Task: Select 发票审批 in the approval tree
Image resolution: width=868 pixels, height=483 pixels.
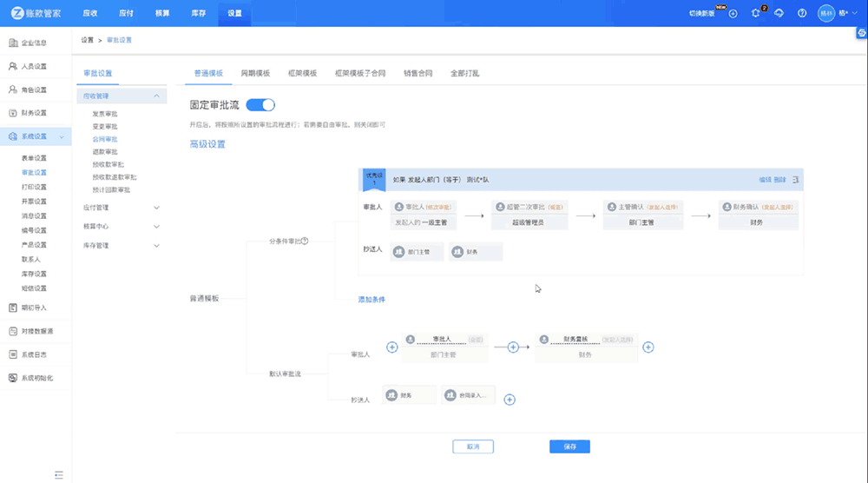Action: point(105,115)
